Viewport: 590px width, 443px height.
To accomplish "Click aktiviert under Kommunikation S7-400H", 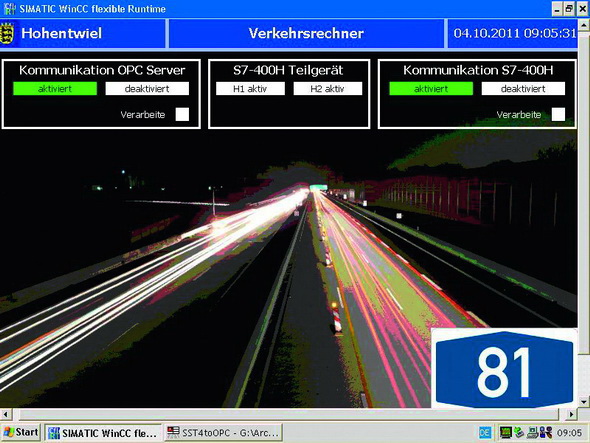I will [431, 89].
